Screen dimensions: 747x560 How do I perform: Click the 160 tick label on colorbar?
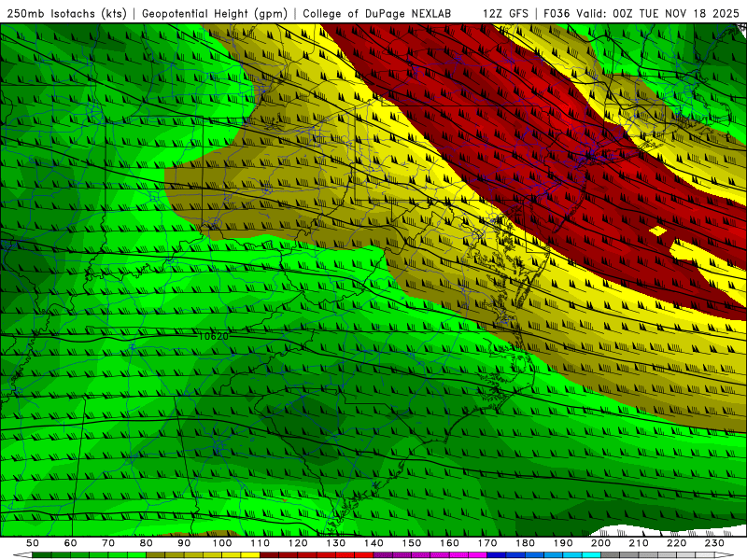pyautogui.click(x=449, y=543)
